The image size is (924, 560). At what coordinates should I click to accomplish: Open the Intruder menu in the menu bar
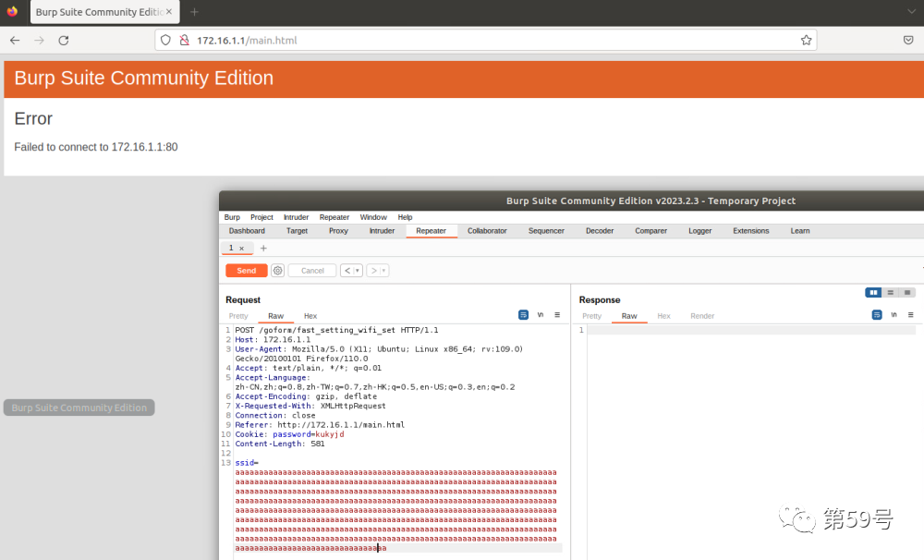pyautogui.click(x=296, y=217)
